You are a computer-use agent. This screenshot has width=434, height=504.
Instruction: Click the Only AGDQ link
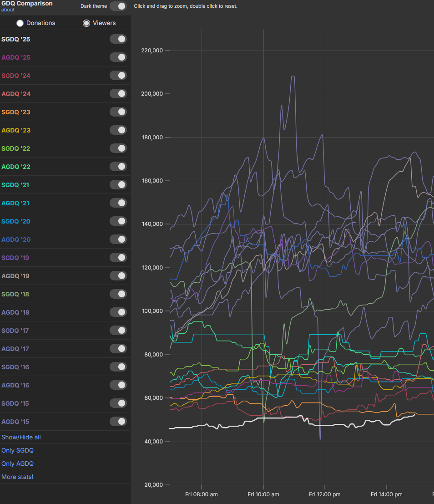[17, 463]
